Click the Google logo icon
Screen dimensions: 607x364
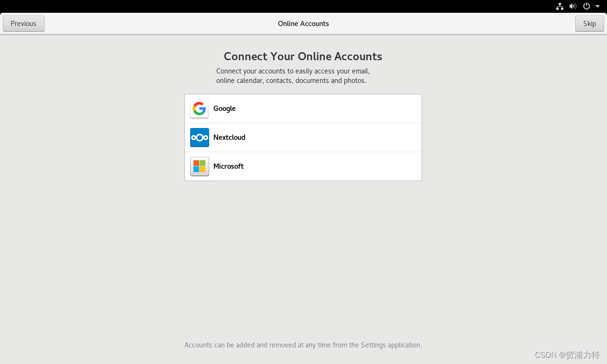[199, 109]
